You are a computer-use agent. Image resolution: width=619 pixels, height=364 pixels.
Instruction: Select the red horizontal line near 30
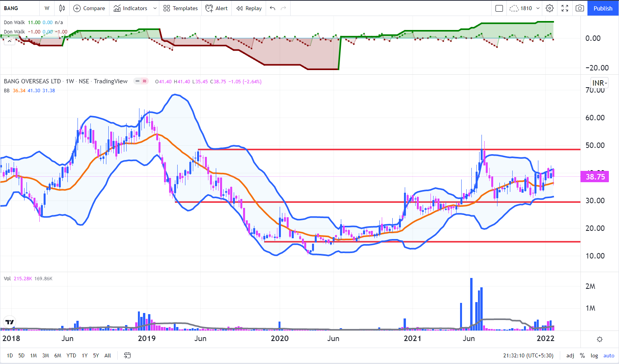coord(378,202)
